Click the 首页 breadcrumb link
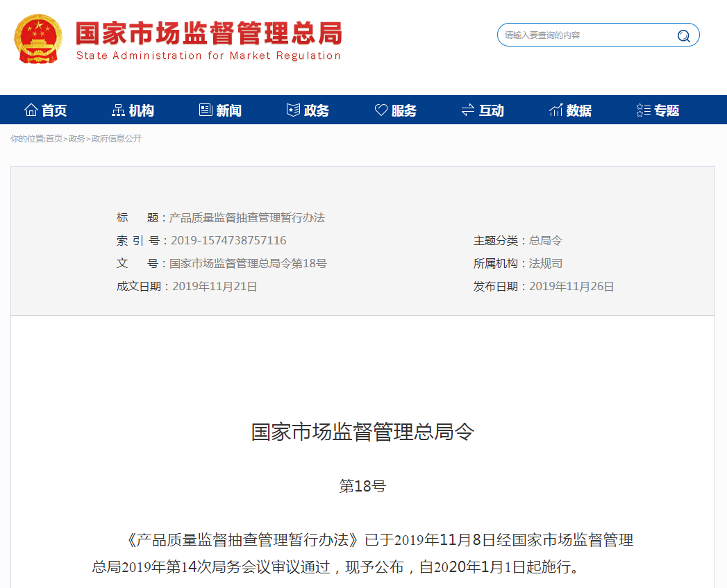 pos(53,139)
